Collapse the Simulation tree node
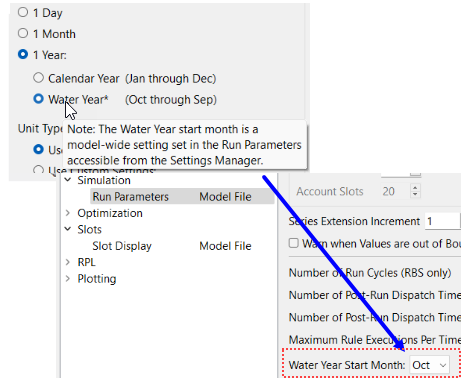The width and height of the screenshot is (463, 378). [68, 180]
